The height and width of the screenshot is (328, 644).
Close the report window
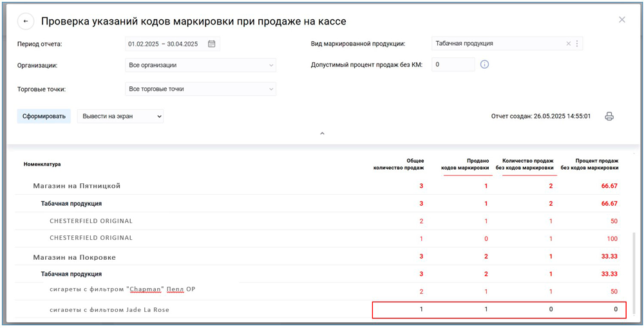pos(621,20)
